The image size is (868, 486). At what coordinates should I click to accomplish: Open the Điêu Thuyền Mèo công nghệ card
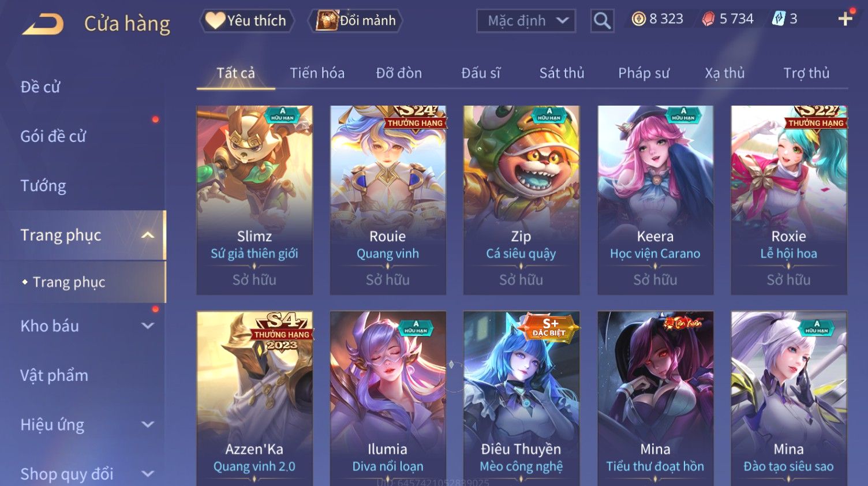click(521, 398)
